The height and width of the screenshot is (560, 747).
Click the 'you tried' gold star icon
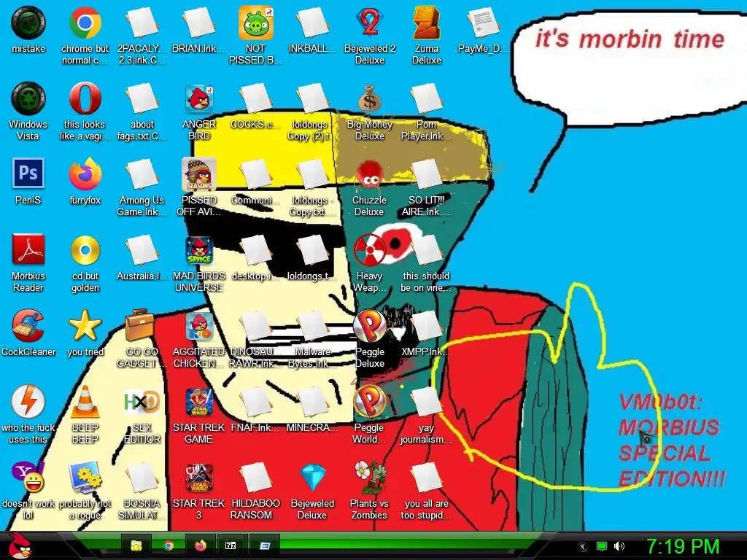click(85, 326)
